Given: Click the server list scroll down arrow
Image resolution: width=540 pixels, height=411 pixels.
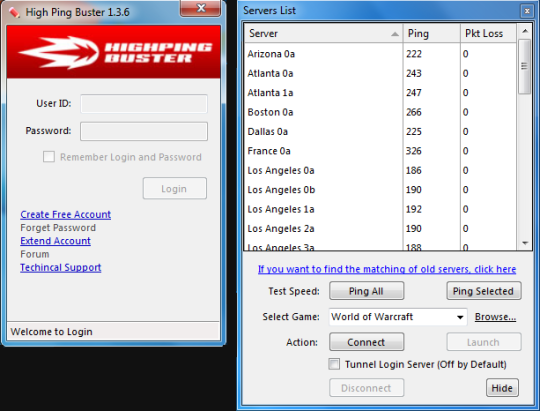Looking at the screenshot, I should (x=525, y=243).
